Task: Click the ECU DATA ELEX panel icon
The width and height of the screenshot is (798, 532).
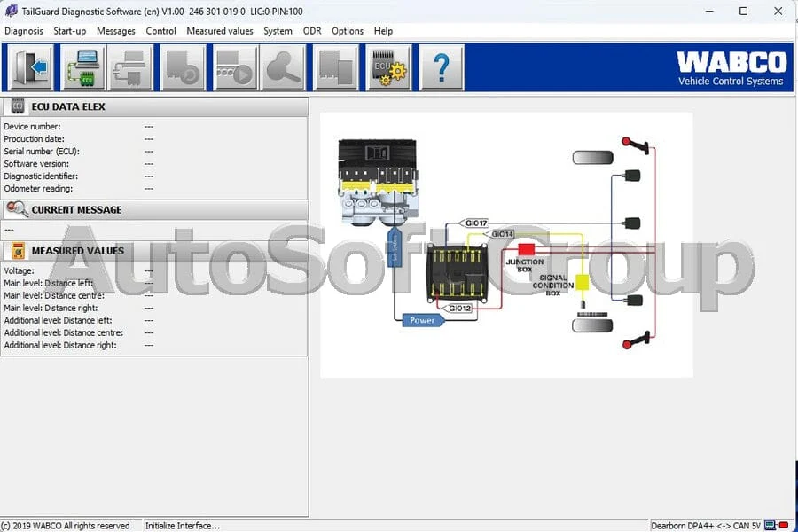Action: (x=18, y=106)
